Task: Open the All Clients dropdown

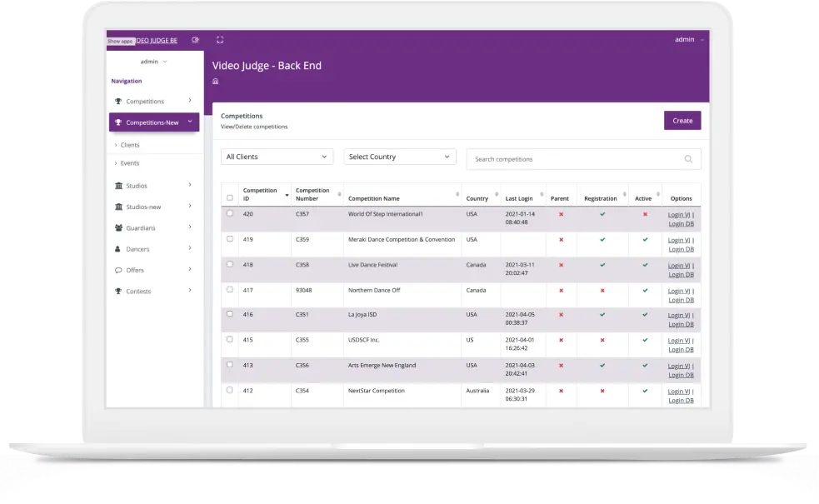Action: [277, 157]
